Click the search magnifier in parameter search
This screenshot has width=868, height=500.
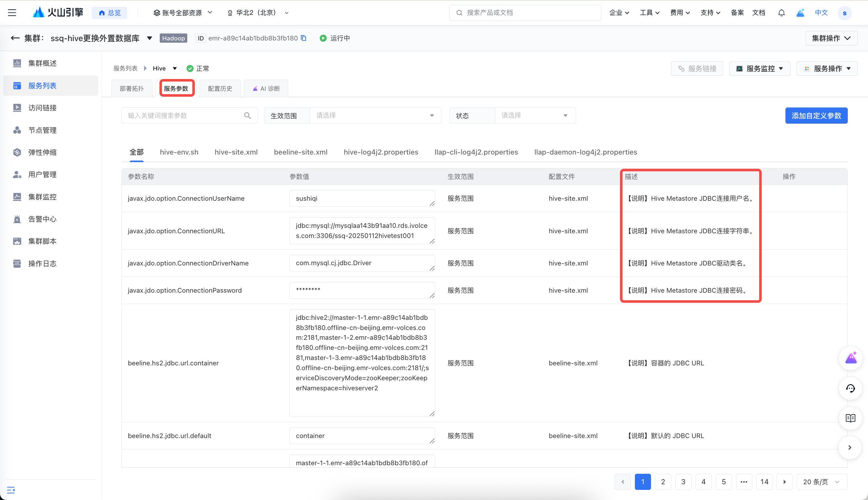247,115
